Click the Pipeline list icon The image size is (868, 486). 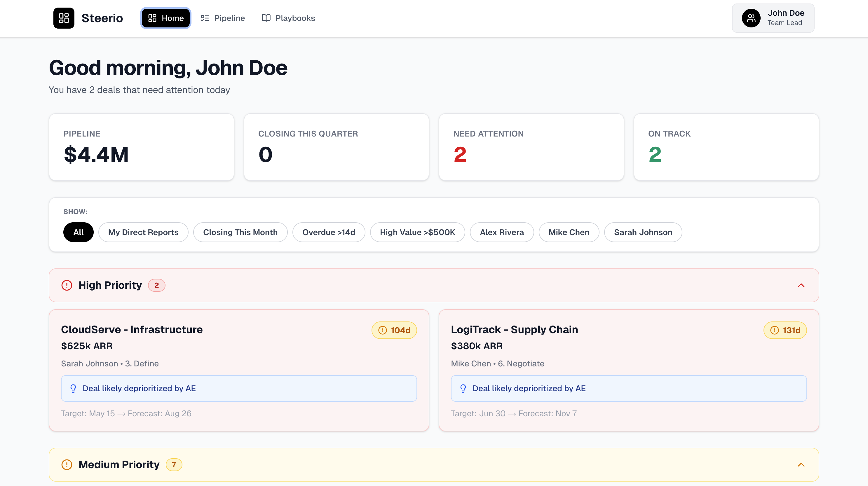[205, 18]
